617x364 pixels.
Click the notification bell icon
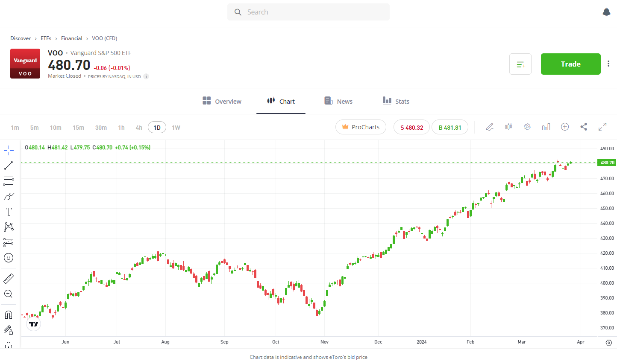[606, 12]
